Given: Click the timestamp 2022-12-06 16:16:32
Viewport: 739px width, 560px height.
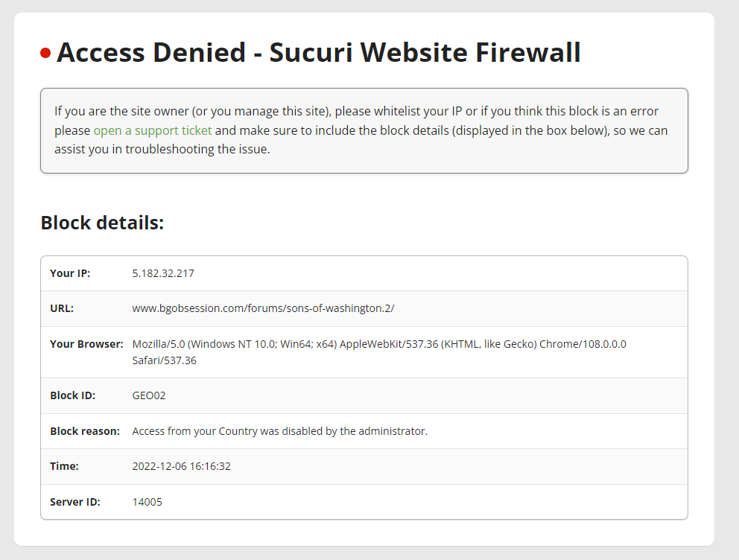Looking at the screenshot, I should (x=182, y=466).
